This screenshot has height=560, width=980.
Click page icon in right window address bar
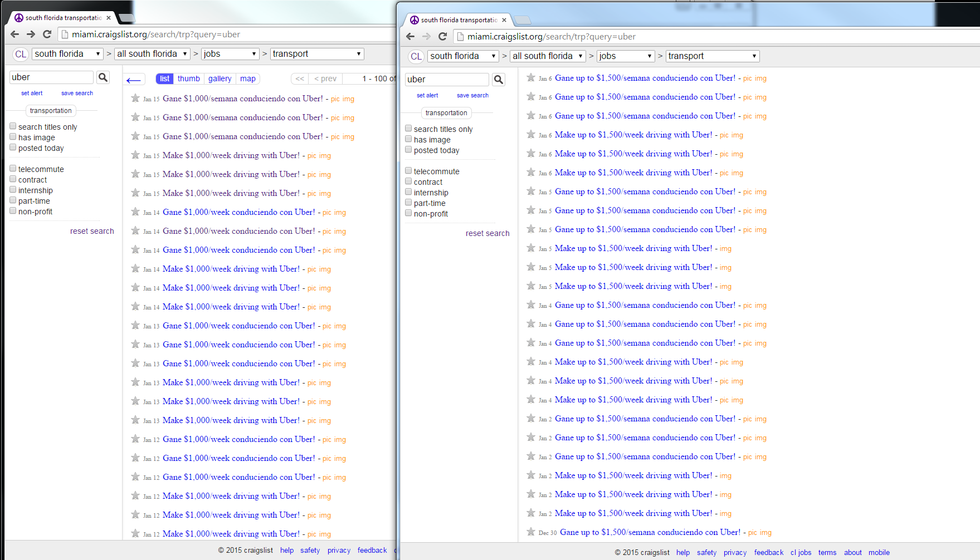(x=460, y=37)
